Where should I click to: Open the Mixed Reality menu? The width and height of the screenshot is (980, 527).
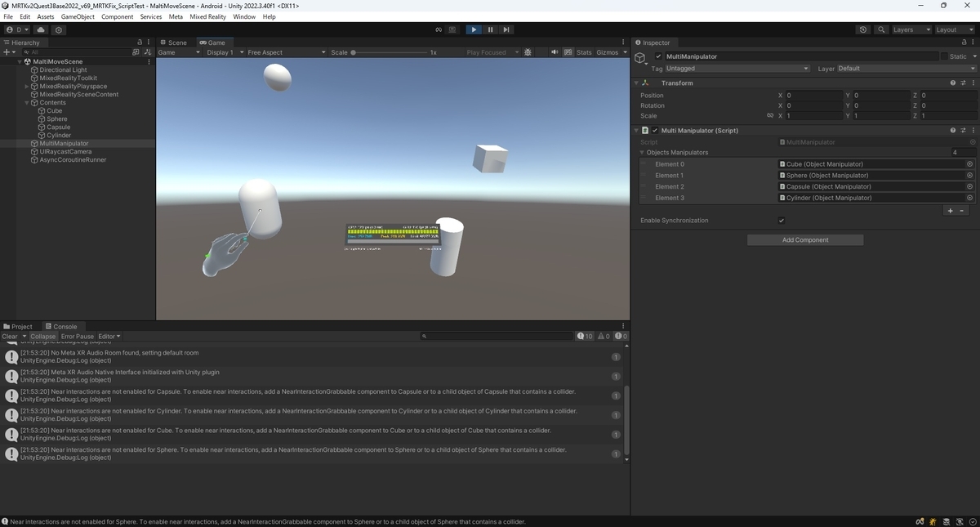click(x=207, y=16)
